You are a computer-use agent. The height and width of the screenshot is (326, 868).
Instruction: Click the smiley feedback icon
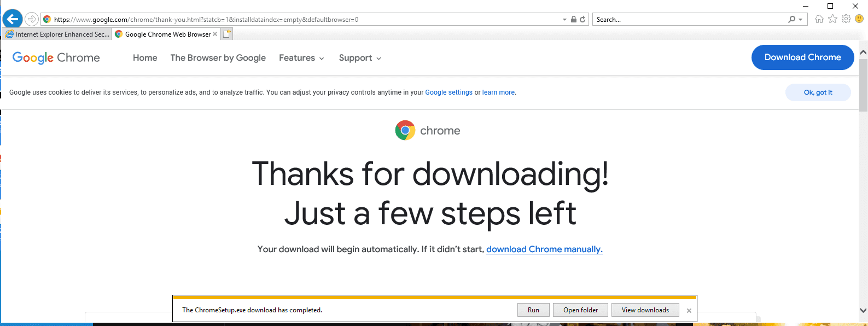point(859,19)
